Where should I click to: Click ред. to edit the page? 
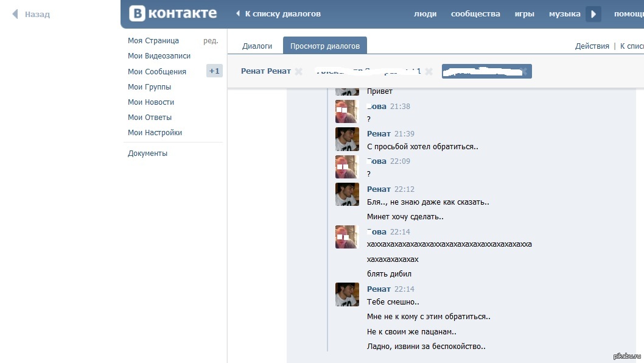211,41
